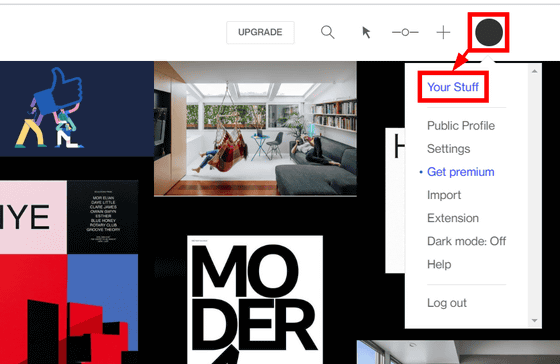
Task: Click menu scrollbar down arrow
Action: 534,320
